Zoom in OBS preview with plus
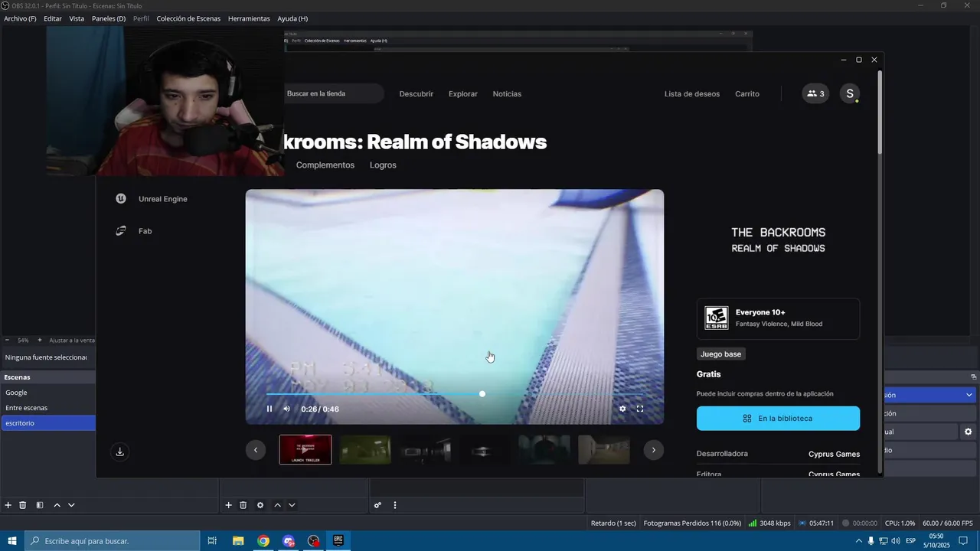The height and width of the screenshot is (551, 980). [x=39, y=340]
